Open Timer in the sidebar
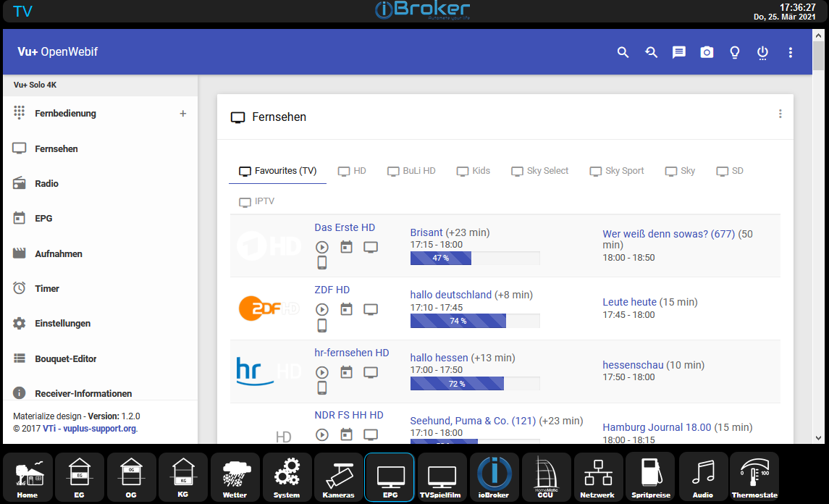Image resolution: width=829 pixels, height=504 pixels. [x=47, y=288]
